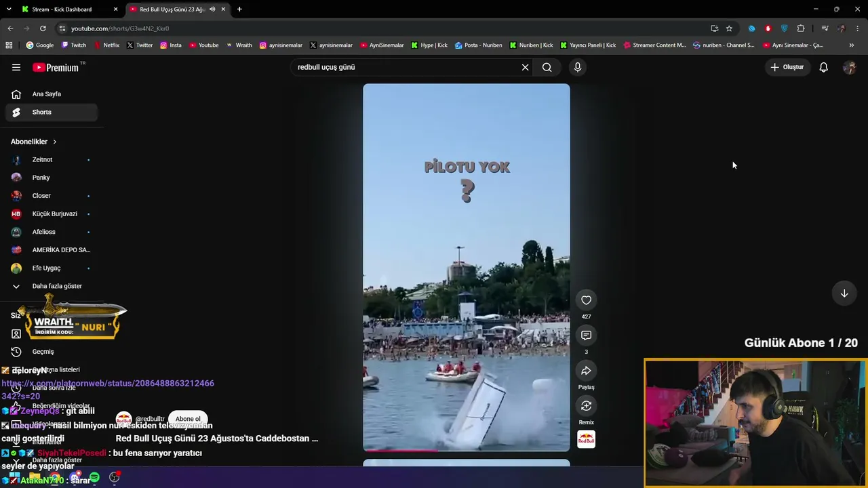Open the Yayıncı Paneli | Kick bookmark
This screenshot has width=868, height=488.
coord(587,45)
